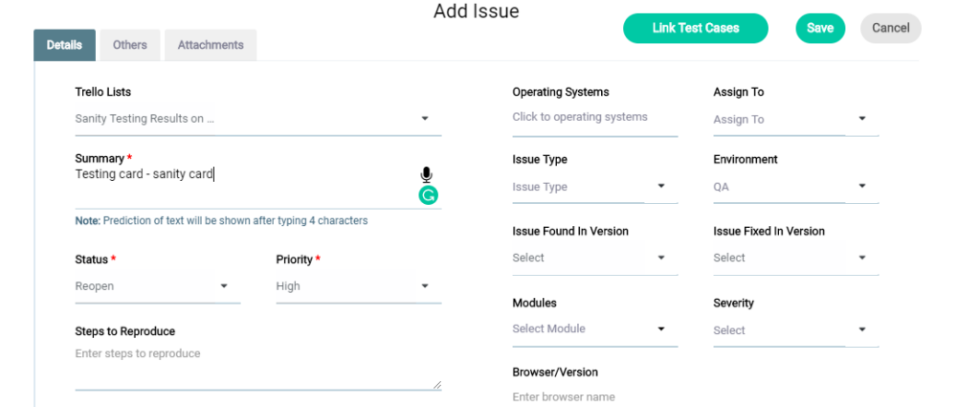The height and width of the screenshot is (407, 980).
Task: Click the microphone voice input icon
Action: click(427, 174)
